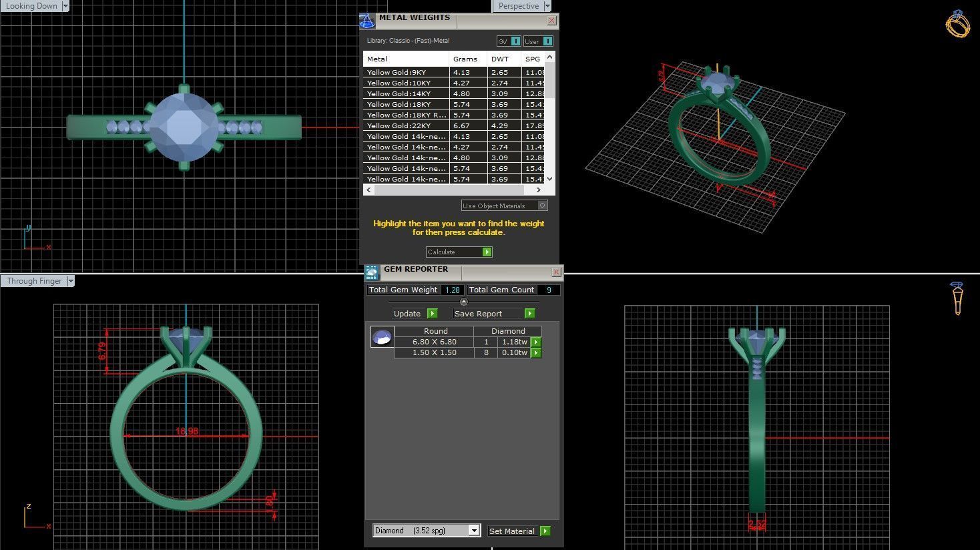The image size is (980, 550).
Task: Click the 2.52 width dimension in side view
Action: [x=757, y=525]
